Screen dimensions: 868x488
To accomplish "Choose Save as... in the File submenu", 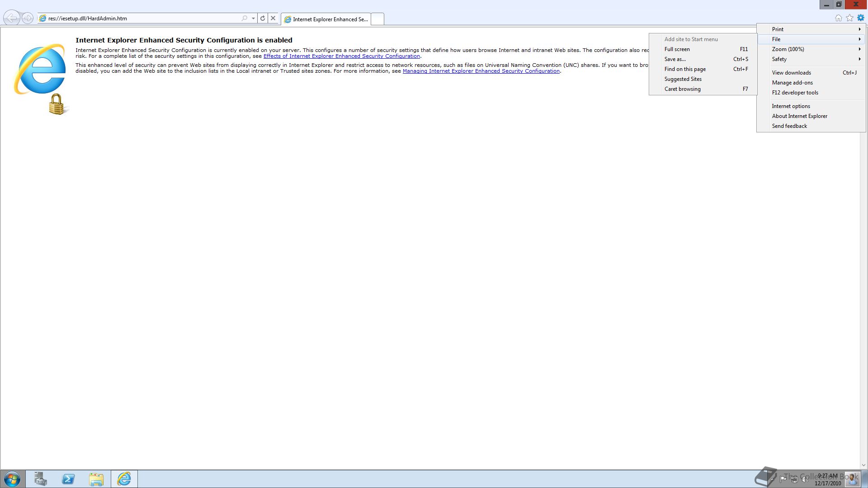I will point(703,59).
